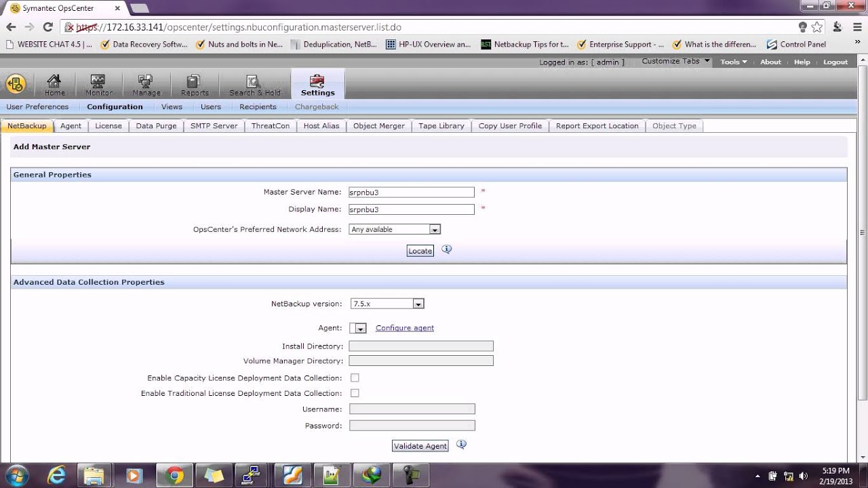Open the Reports section icon
868x488 pixels.
coord(195,85)
